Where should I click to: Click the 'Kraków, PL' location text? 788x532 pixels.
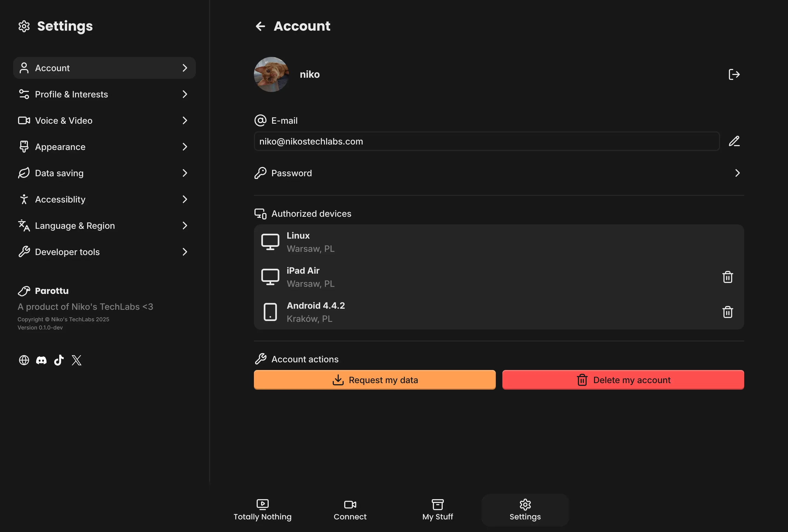(309, 319)
